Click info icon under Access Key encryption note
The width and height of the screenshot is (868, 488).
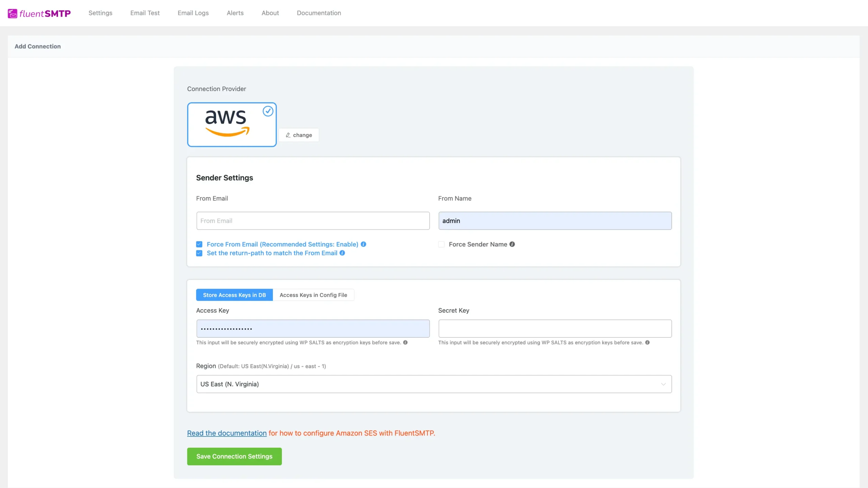coord(405,343)
